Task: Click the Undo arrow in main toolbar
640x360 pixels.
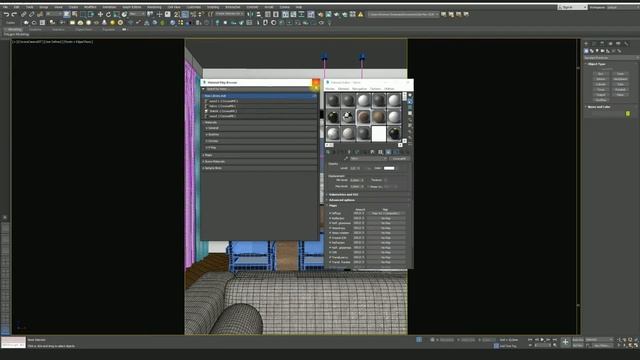Action: (x=7, y=14)
